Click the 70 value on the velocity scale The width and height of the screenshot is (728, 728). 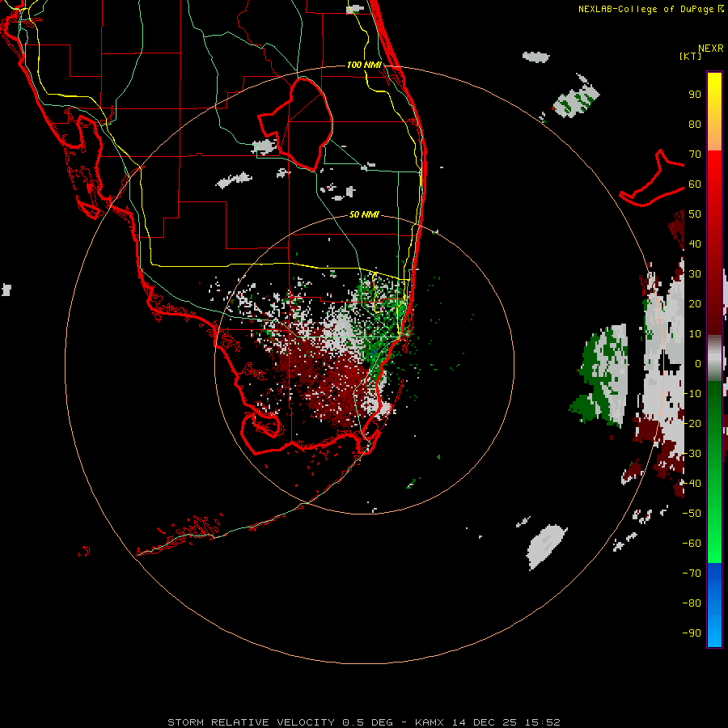coord(695,154)
